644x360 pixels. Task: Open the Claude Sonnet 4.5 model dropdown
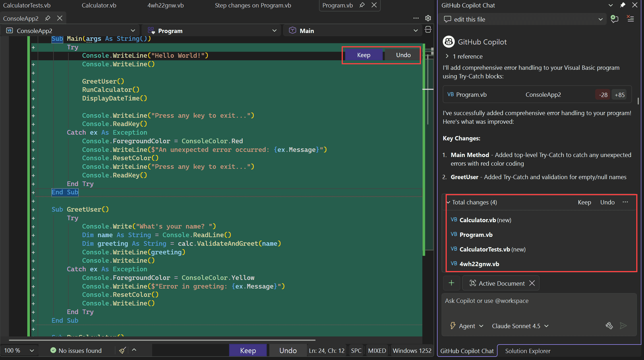click(520, 326)
